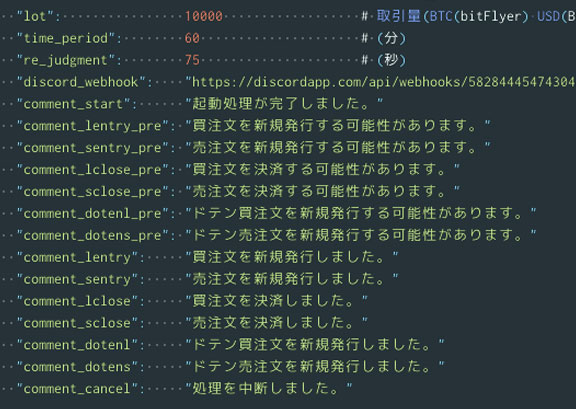Click the comment_dotens_pre message text
Viewport: 576px width, 409px height.
(361, 235)
